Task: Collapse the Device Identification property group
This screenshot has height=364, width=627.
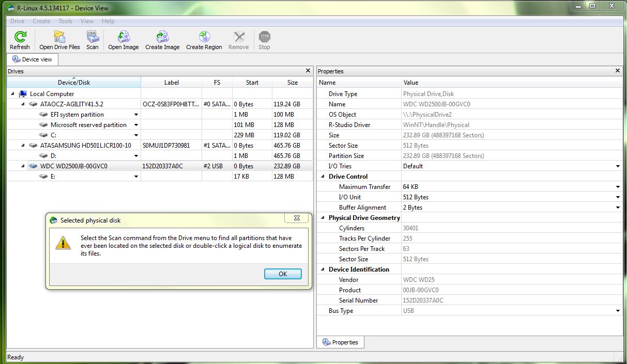Action: click(x=323, y=270)
